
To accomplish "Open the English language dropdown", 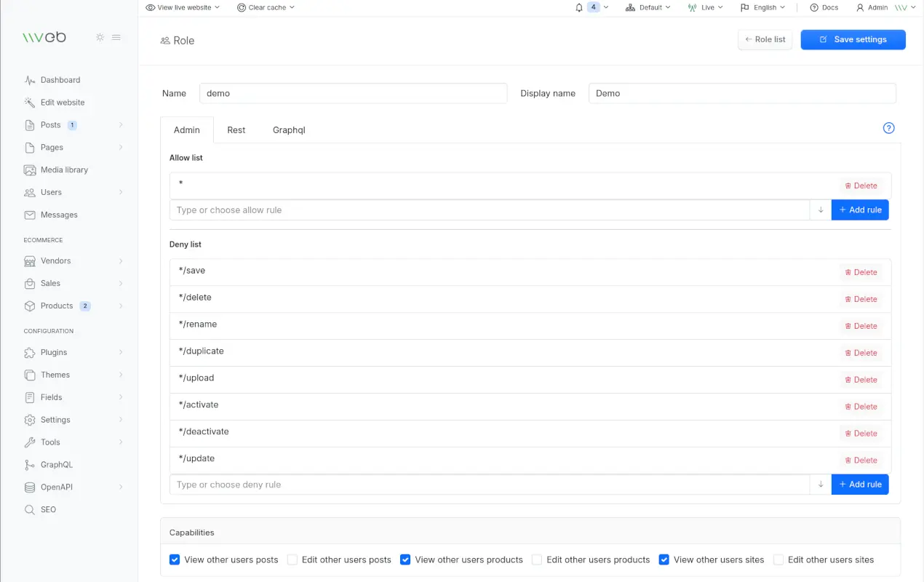I will tap(762, 7).
